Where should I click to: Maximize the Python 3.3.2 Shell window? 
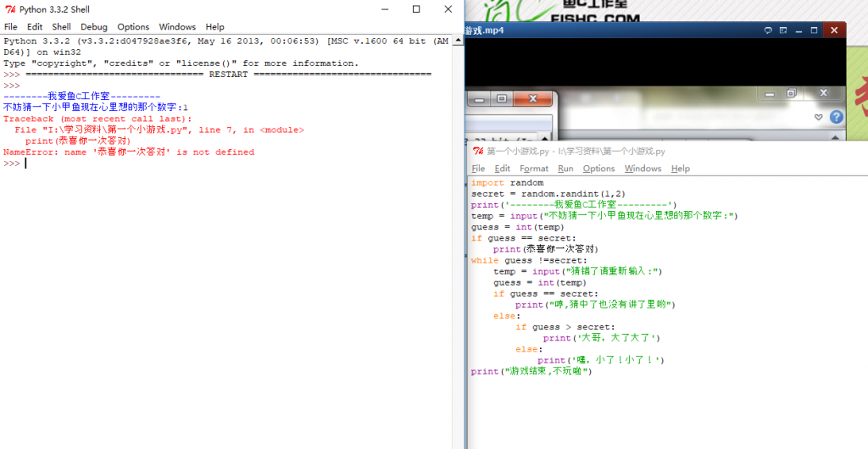point(415,9)
